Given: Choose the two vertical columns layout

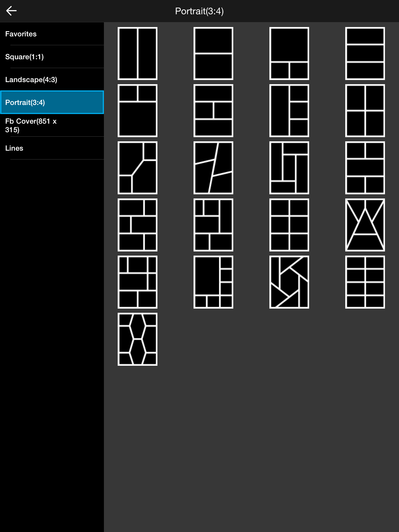Looking at the screenshot, I should [x=137, y=54].
